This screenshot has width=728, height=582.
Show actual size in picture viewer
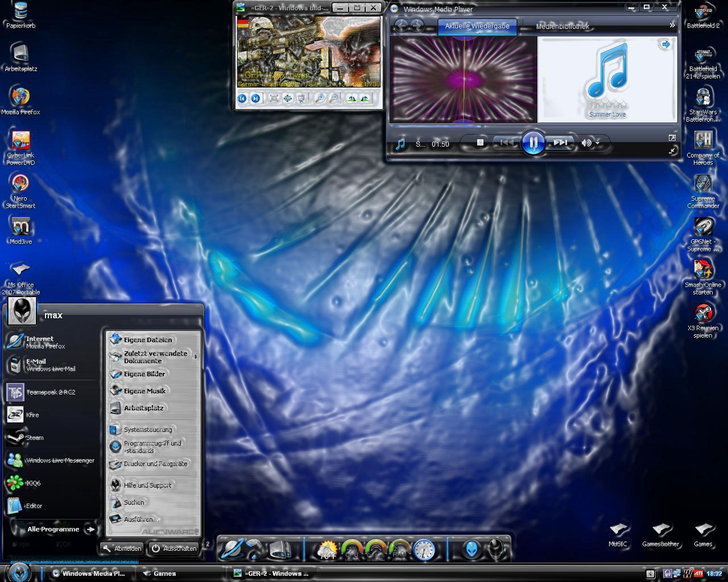(288, 98)
